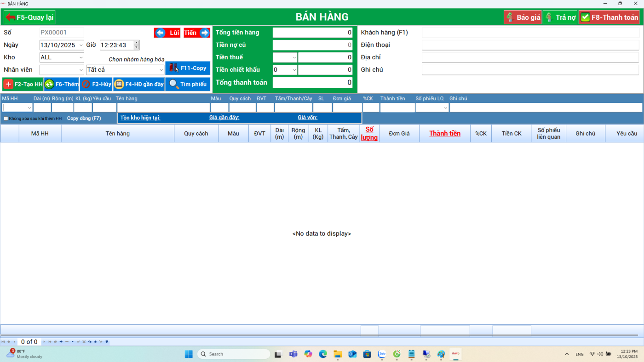
Task: Click the Số lượng column header
Action: click(369, 133)
